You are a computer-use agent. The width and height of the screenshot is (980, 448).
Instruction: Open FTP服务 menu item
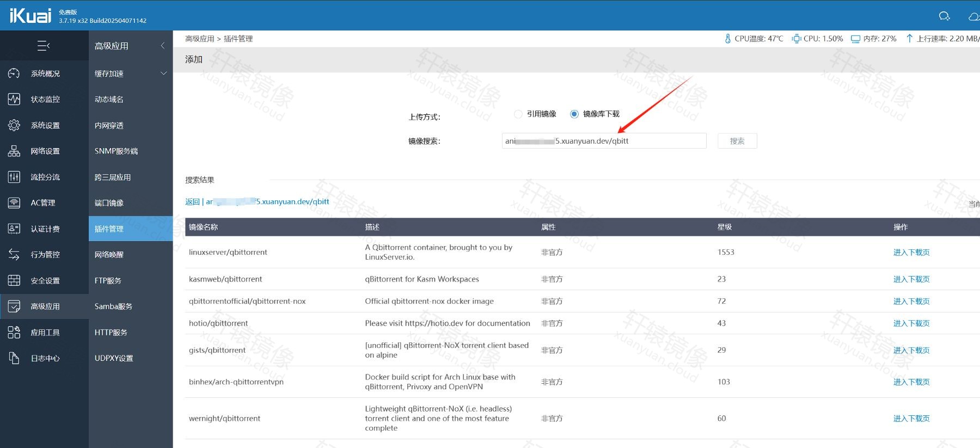[x=108, y=280]
